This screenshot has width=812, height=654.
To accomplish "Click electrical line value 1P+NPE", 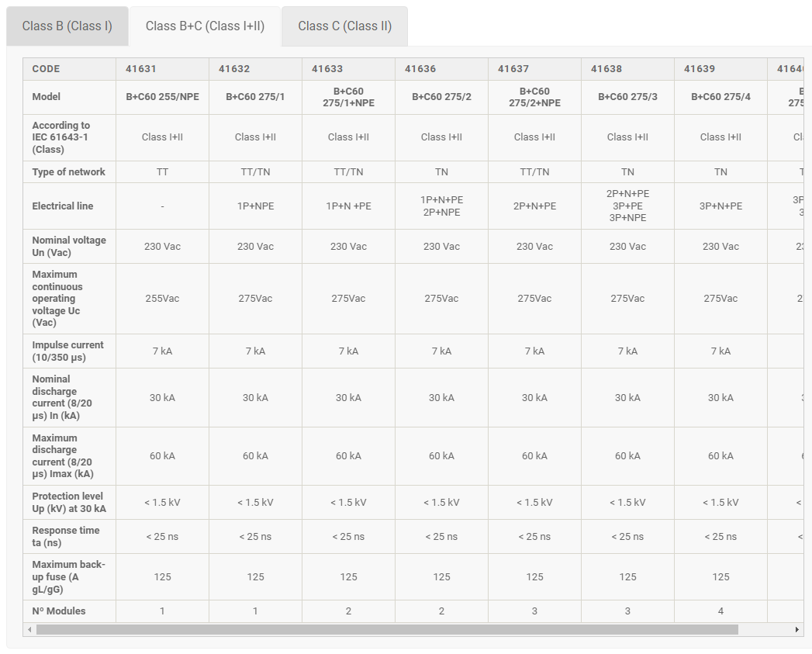I will pyautogui.click(x=255, y=206).
